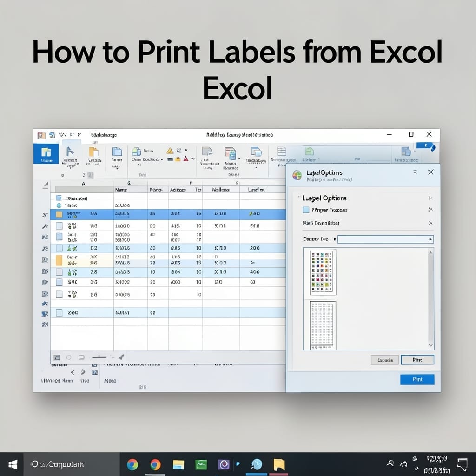Click the blue button at ribbon's top right

coord(425,145)
